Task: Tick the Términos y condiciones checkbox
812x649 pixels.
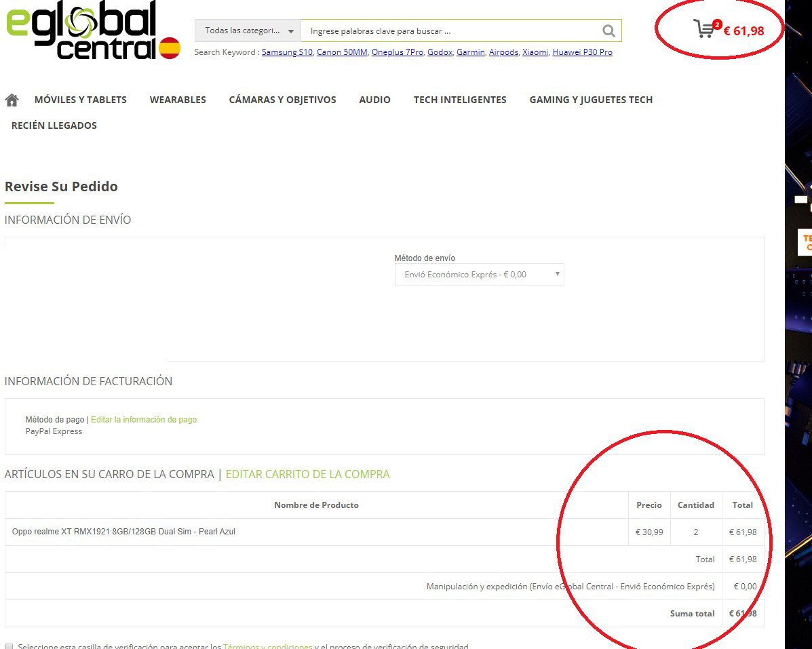Action: (9, 646)
